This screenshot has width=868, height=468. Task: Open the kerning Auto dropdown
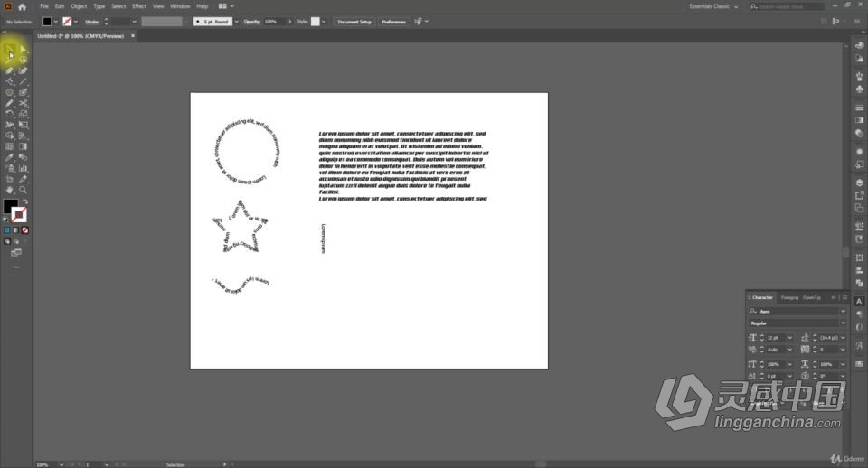(790, 350)
